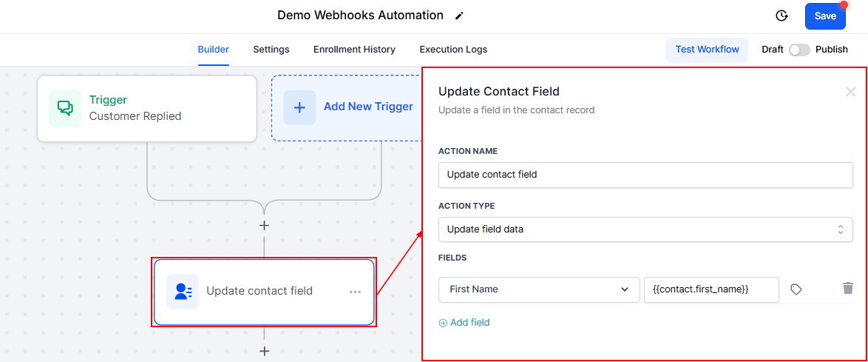
Task: Click the contact icon on the action node
Action: tap(183, 291)
